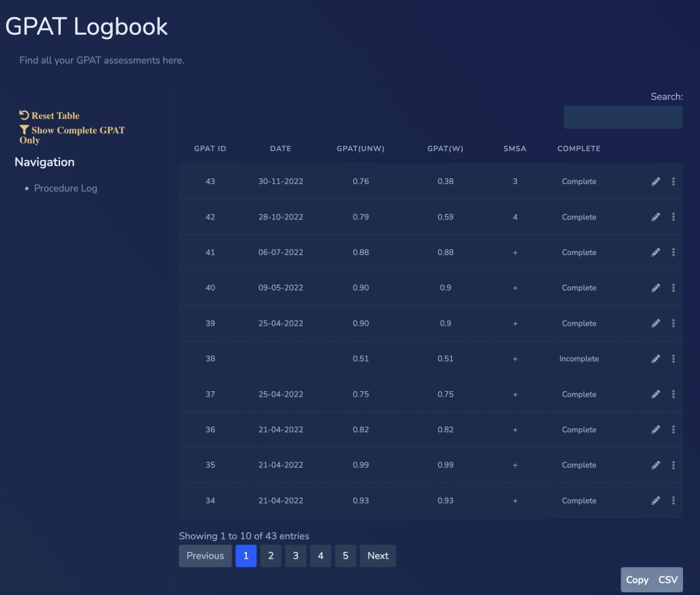Click the 0.59 weighted GPAT value

click(446, 217)
